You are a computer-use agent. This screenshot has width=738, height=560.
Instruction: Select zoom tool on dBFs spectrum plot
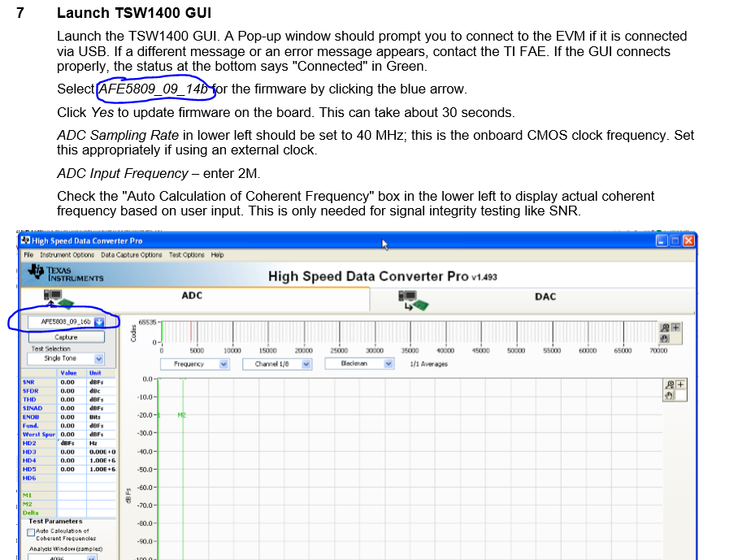click(669, 384)
